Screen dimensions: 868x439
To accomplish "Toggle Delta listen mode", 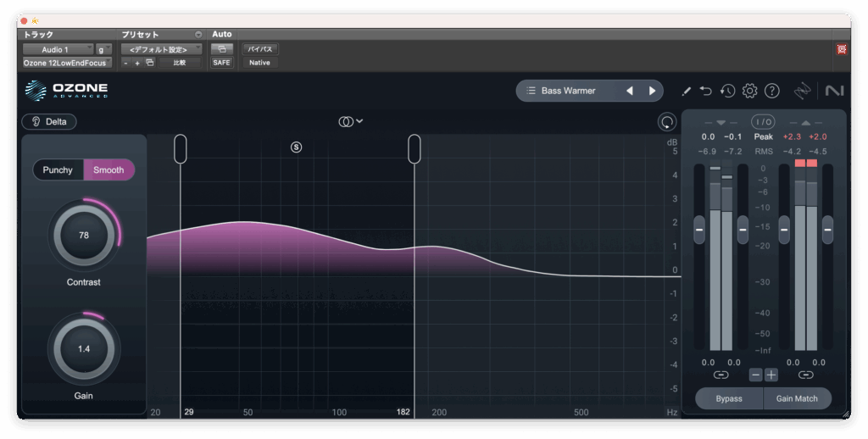I will click(x=49, y=122).
